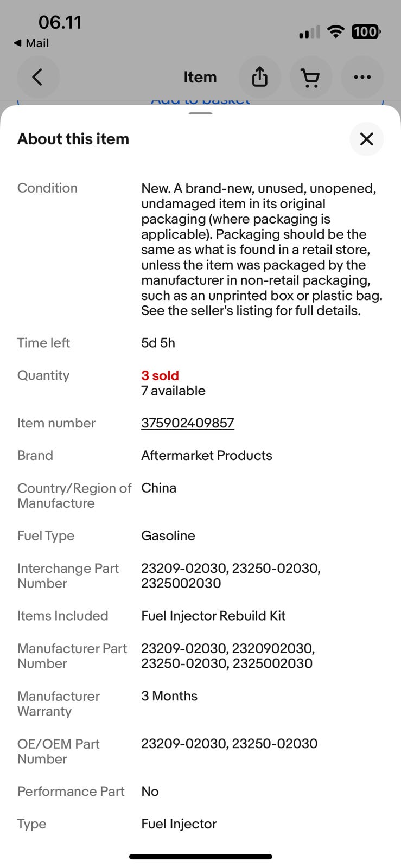401x868 pixels.
Task: Tap the home indicator bar
Action: (201, 857)
